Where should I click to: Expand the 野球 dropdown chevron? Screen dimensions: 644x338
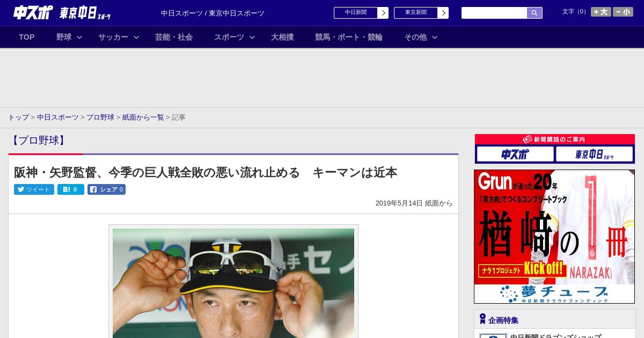coord(79,37)
